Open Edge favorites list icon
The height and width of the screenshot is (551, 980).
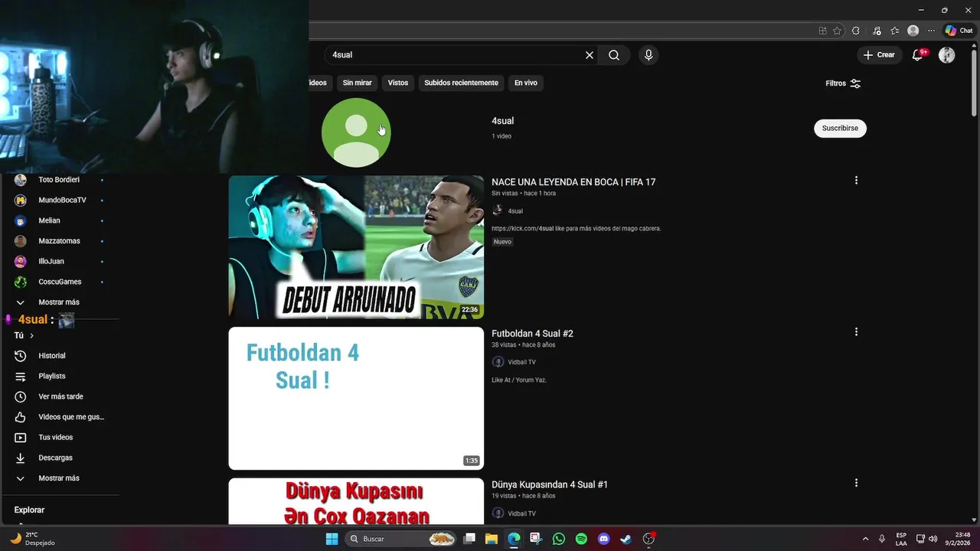tap(894, 31)
